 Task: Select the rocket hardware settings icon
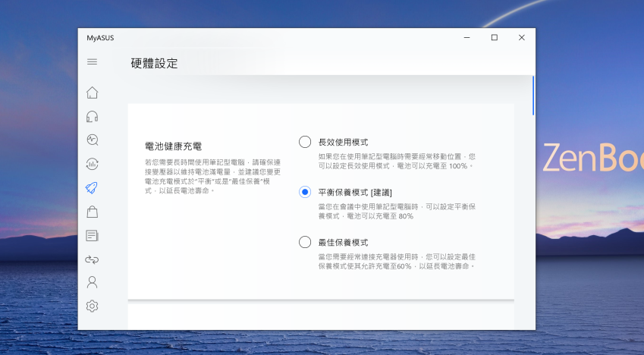point(92,188)
